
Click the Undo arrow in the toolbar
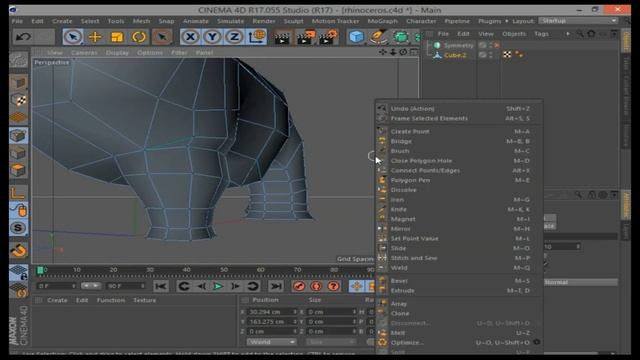[x=23, y=37]
